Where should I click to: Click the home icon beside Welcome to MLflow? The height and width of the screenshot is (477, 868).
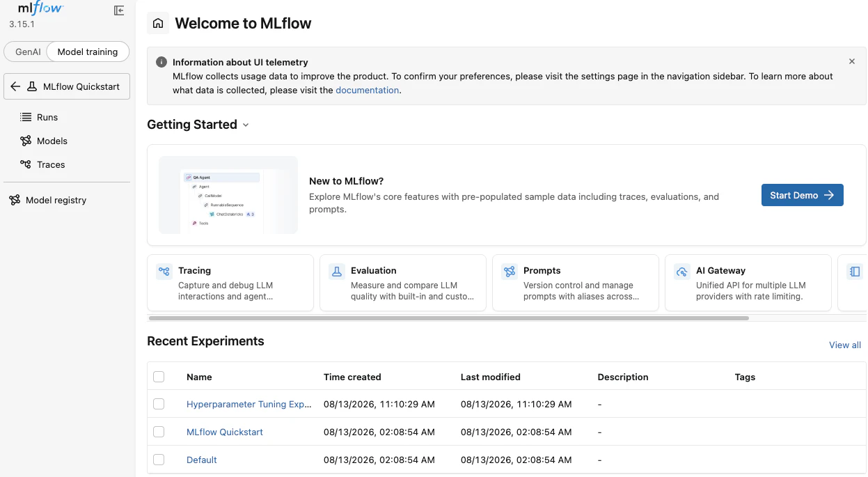point(158,23)
